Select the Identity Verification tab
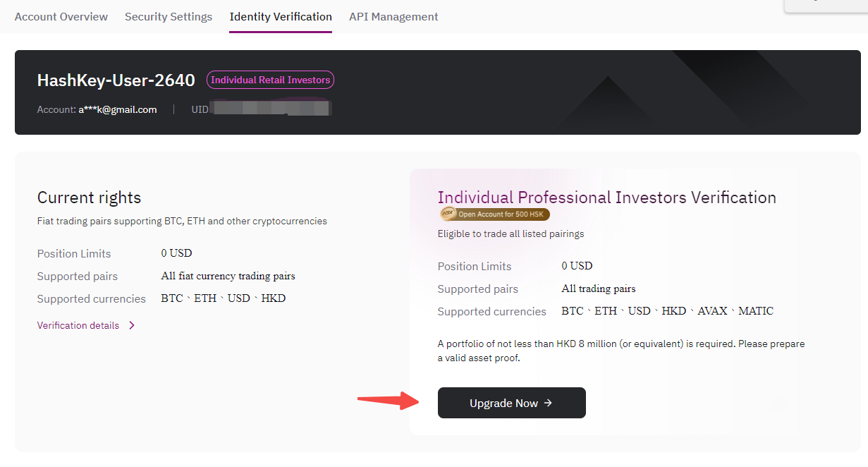This screenshot has width=868, height=467. pos(281,16)
